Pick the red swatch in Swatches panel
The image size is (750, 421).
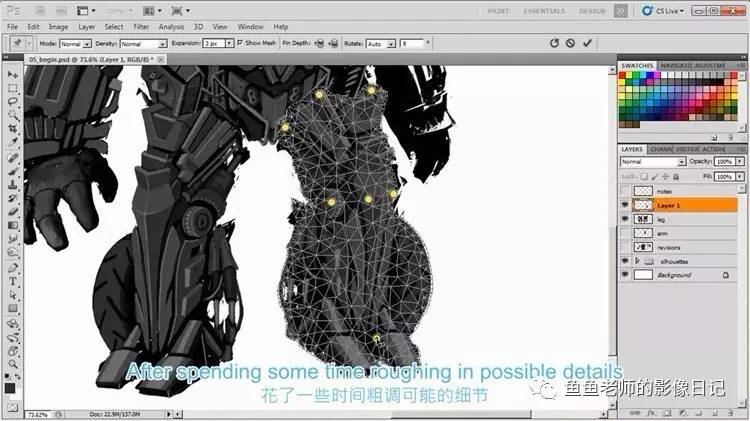pos(623,75)
